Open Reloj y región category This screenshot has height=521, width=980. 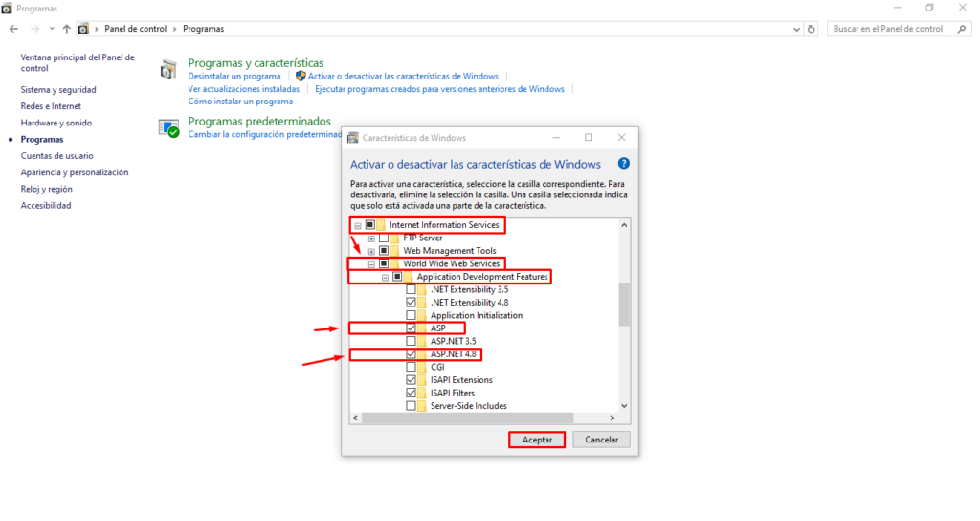pyautogui.click(x=46, y=189)
